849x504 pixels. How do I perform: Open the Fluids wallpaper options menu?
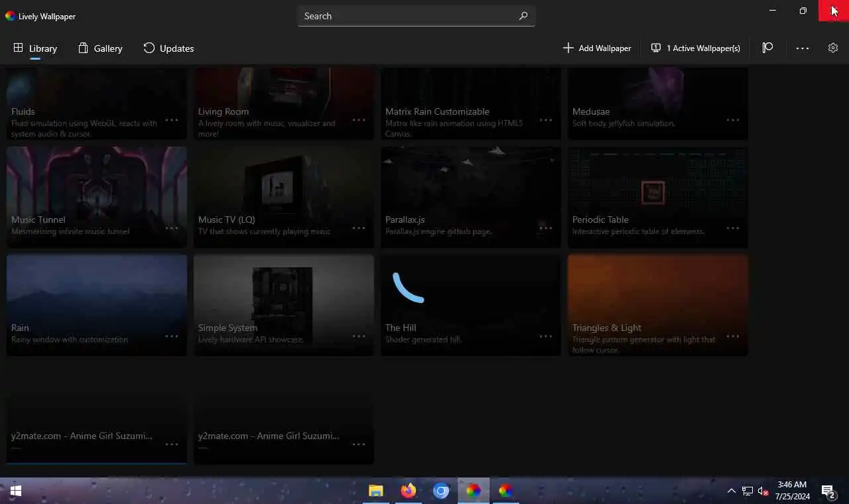click(x=172, y=120)
